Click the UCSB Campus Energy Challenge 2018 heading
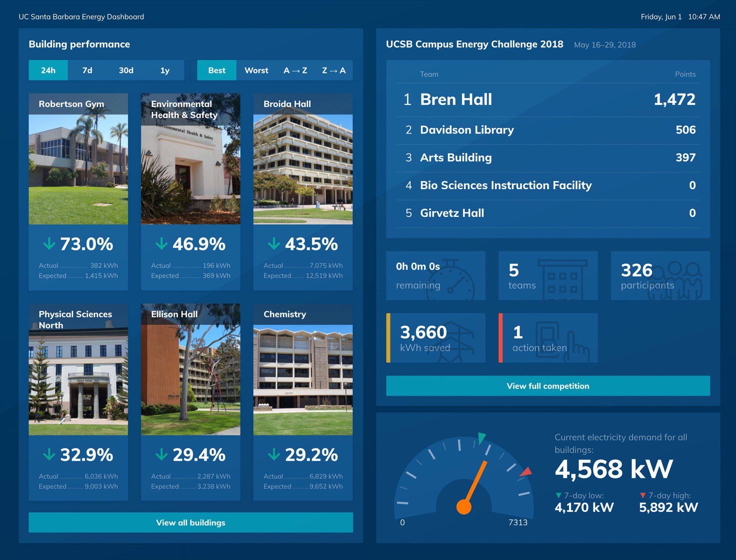 point(475,44)
